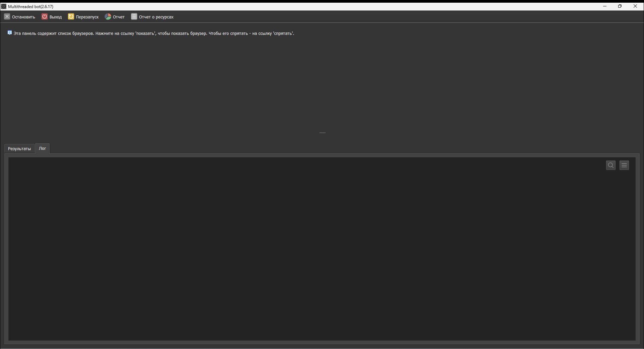Image resolution: width=644 pixels, height=349 pixels.
Task: Click the Остановить stop icon
Action: pyautogui.click(x=7, y=17)
